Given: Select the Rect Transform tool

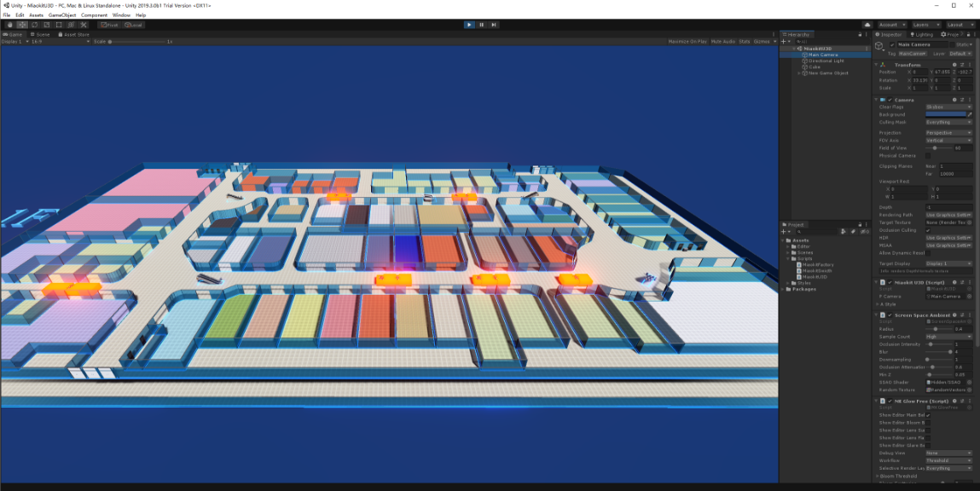Looking at the screenshot, I should pyautogui.click(x=58, y=25).
